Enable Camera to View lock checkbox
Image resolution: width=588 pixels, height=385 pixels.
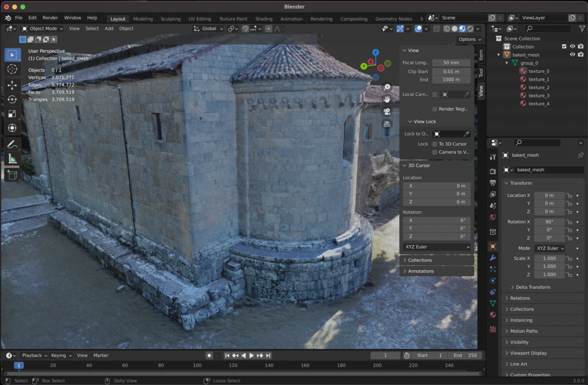[x=435, y=152]
